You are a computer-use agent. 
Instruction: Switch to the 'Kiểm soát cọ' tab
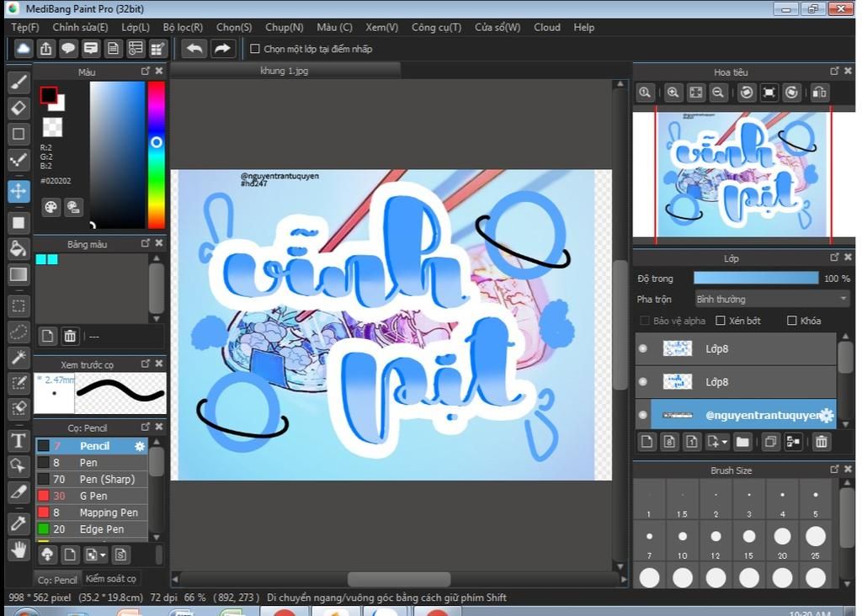[110, 579]
